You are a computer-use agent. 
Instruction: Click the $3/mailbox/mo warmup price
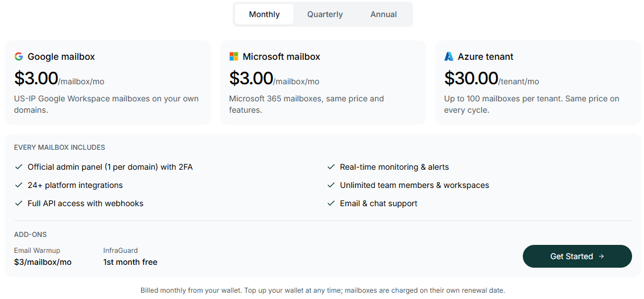coord(43,262)
